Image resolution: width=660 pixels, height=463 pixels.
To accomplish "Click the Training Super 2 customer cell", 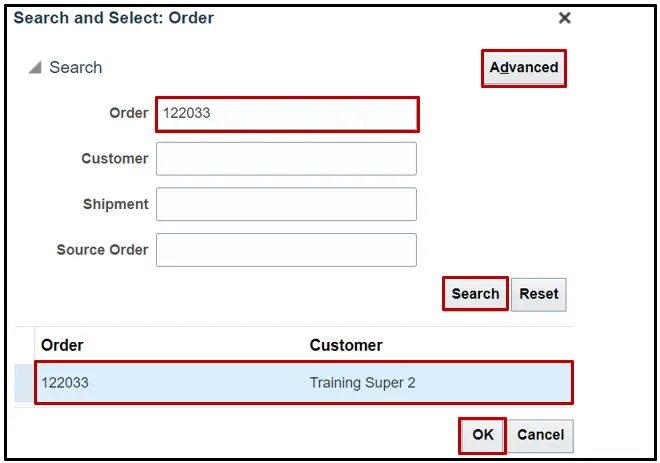I will pyautogui.click(x=362, y=383).
